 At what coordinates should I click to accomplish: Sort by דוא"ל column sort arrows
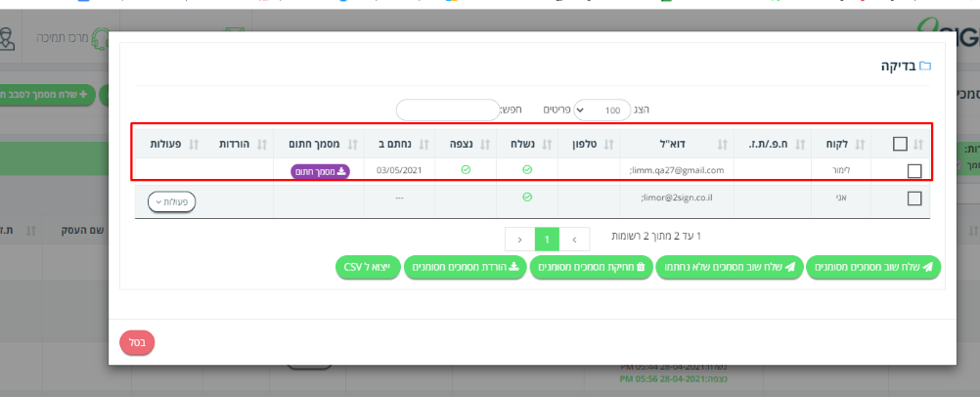[x=723, y=145]
